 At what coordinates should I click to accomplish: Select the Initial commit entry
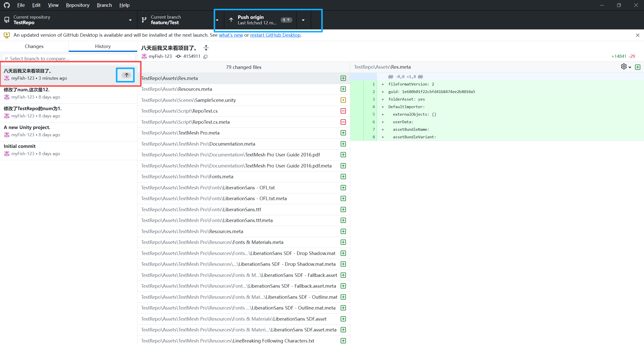click(68, 150)
